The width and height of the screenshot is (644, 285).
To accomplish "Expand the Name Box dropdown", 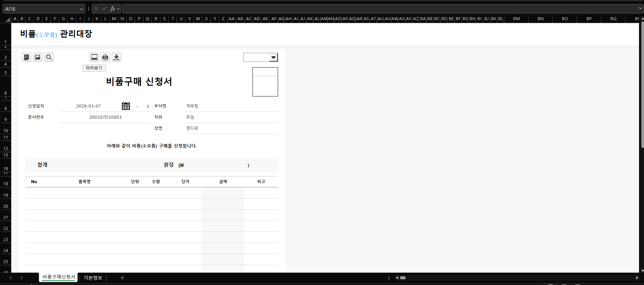I will click(x=81, y=9).
